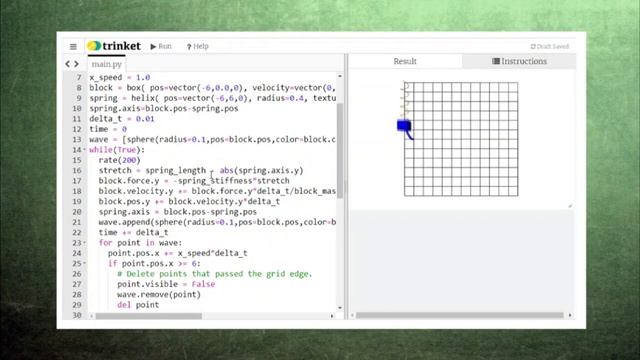Click the line 12 'time = 0' text

(x=108, y=129)
